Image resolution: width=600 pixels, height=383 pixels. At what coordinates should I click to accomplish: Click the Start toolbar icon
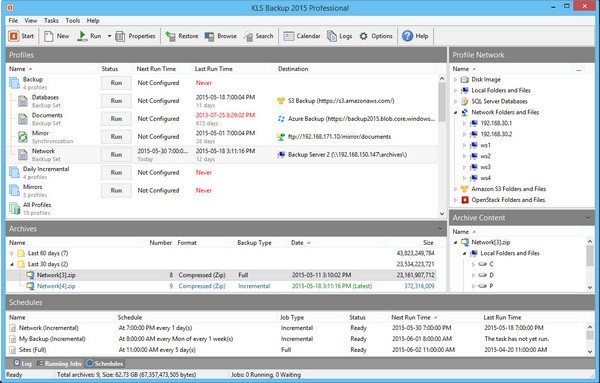tap(14, 36)
